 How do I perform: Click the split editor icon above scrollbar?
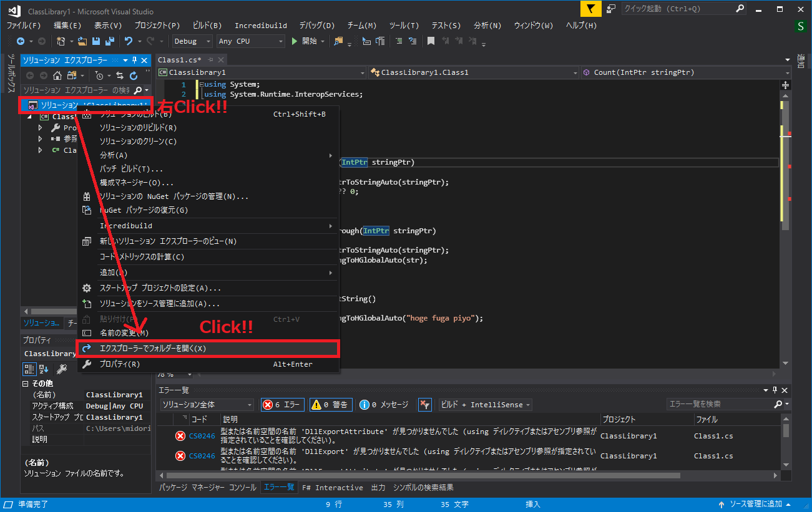(x=785, y=85)
